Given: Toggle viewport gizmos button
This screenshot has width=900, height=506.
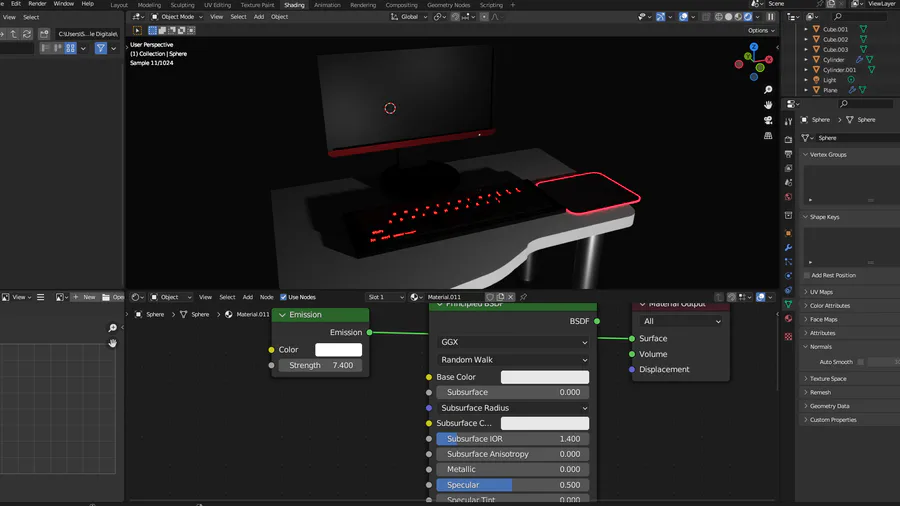Looking at the screenshot, I should 661,17.
